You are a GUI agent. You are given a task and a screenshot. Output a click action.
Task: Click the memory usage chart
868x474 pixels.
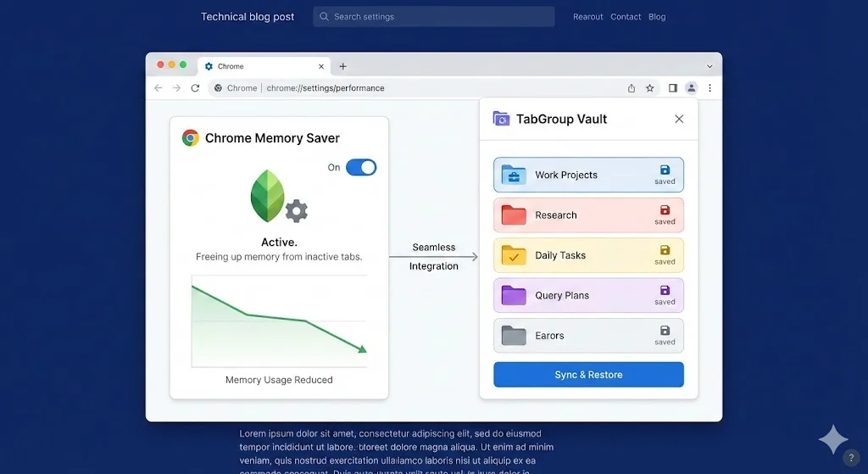pos(279,321)
